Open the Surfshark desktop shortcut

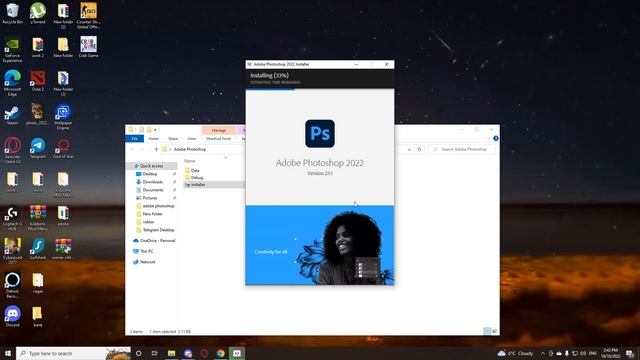coord(38,249)
